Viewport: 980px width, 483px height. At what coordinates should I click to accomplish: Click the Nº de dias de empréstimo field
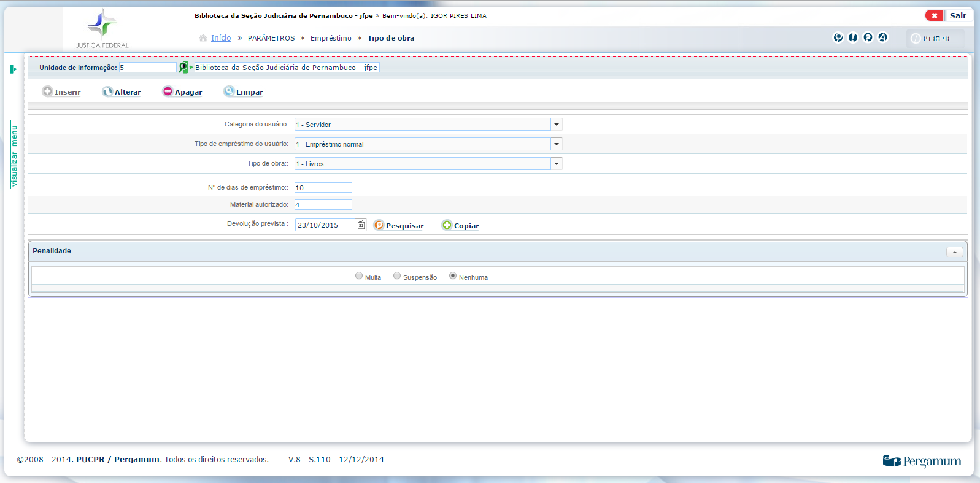[x=323, y=188]
